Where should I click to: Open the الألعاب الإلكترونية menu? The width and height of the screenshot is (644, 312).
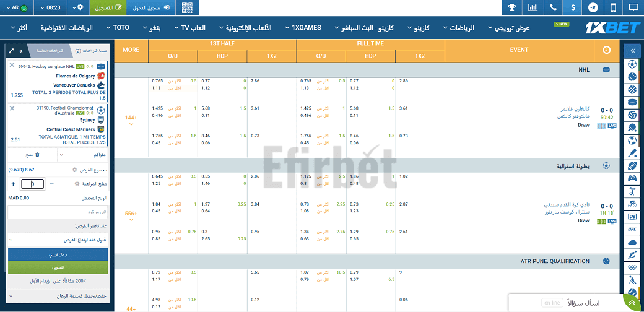tap(245, 28)
